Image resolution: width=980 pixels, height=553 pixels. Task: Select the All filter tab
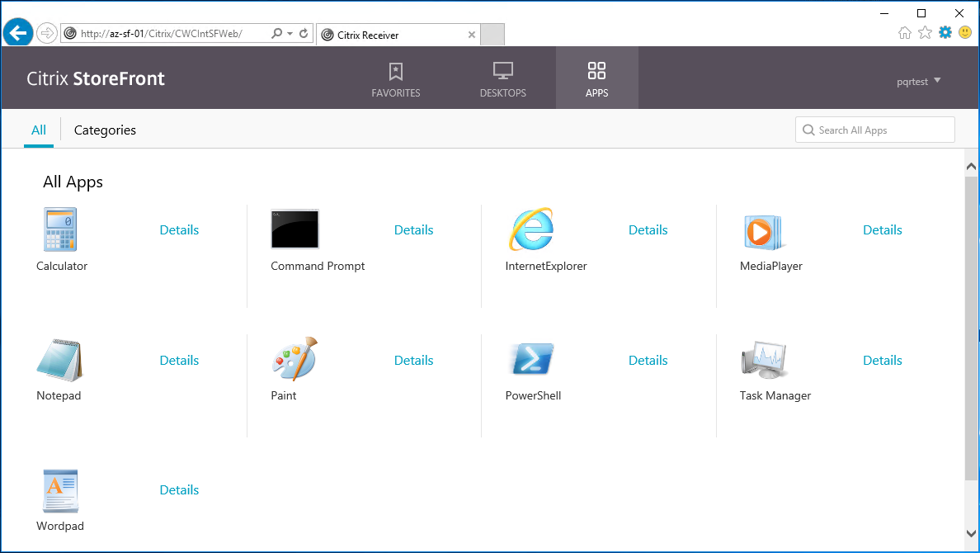pyautogui.click(x=39, y=130)
